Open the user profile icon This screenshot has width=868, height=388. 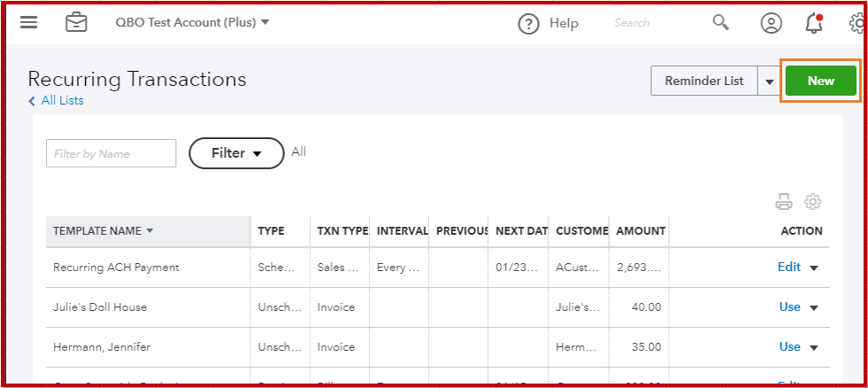point(771,23)
